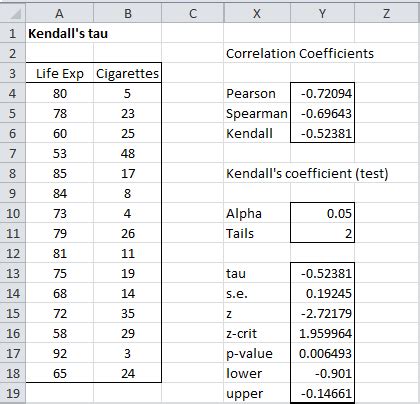The height and width of the screenshot is (404, 420).
Task: Click Life Exp cell with value 85
Action: [x=60, y=173]
